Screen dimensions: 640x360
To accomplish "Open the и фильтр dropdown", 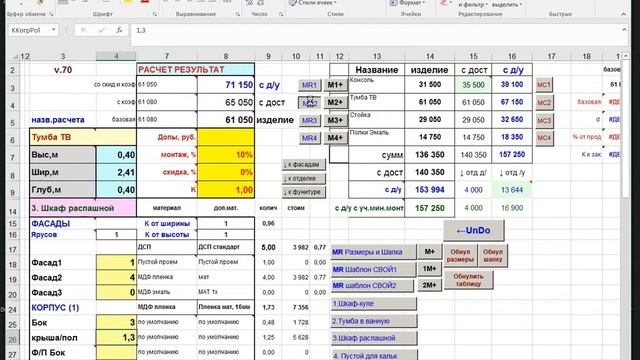I will click(473, 4).
